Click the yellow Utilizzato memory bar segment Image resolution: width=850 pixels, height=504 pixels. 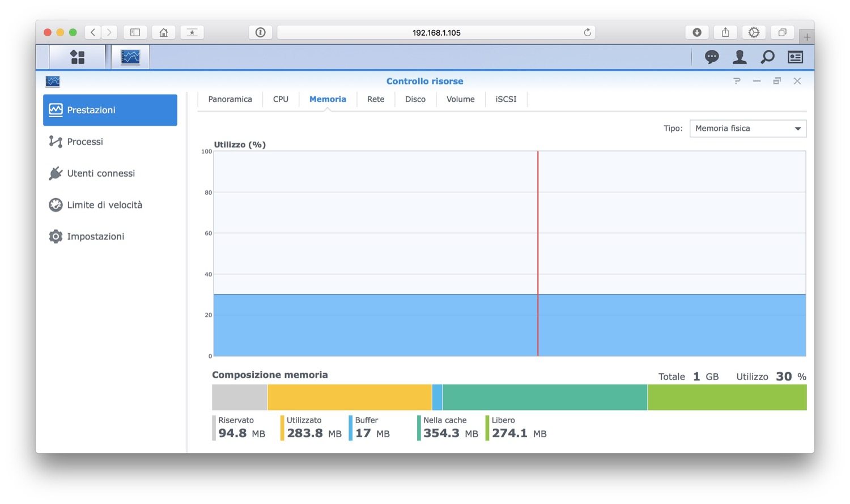pyautogui.click(x=349, y=398)
